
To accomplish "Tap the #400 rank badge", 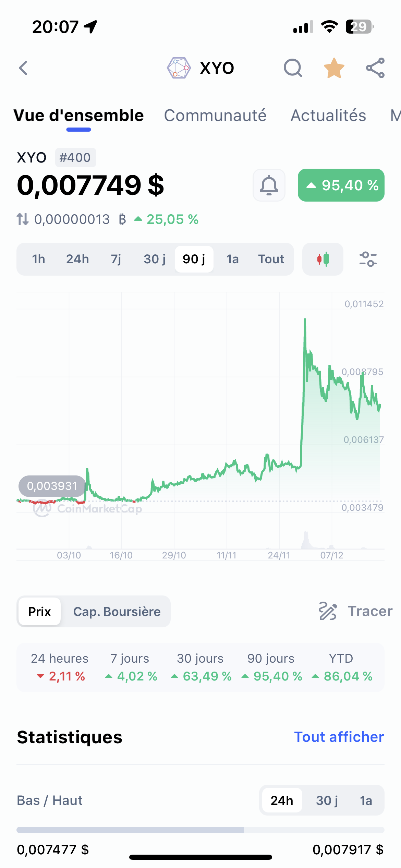I will coord(75,158).
